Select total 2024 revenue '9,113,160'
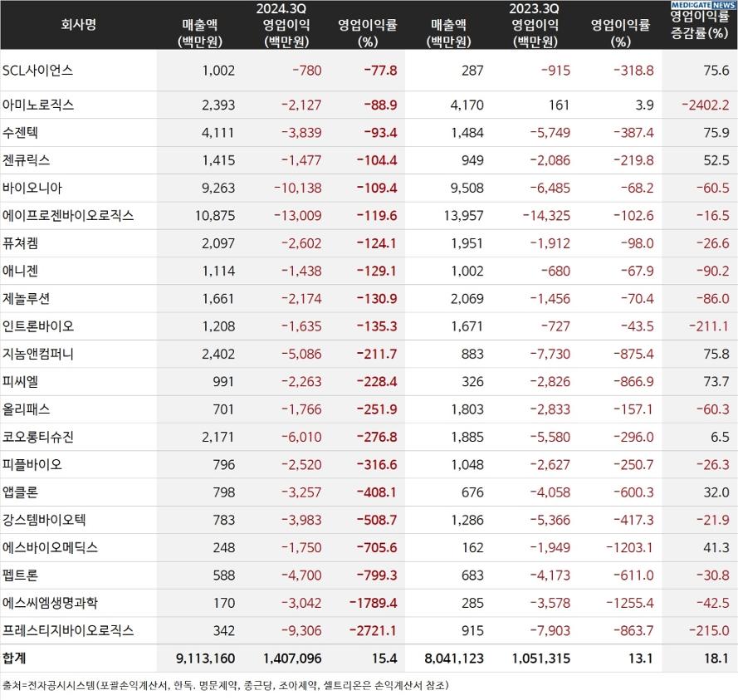 [205, 658]
